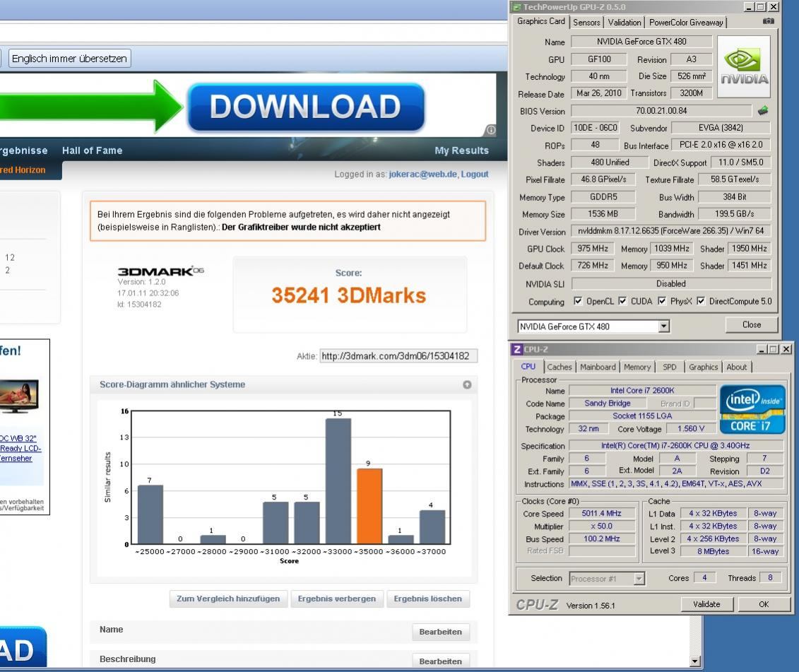Open the My Results menu item

[461, 151]
